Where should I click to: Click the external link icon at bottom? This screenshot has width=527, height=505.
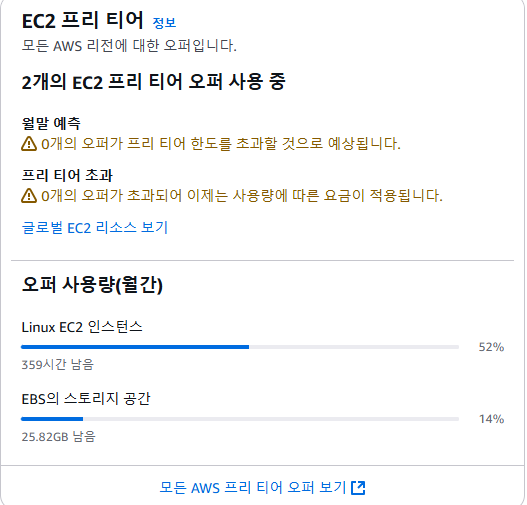pyautogui.click(x=358, y=488)
